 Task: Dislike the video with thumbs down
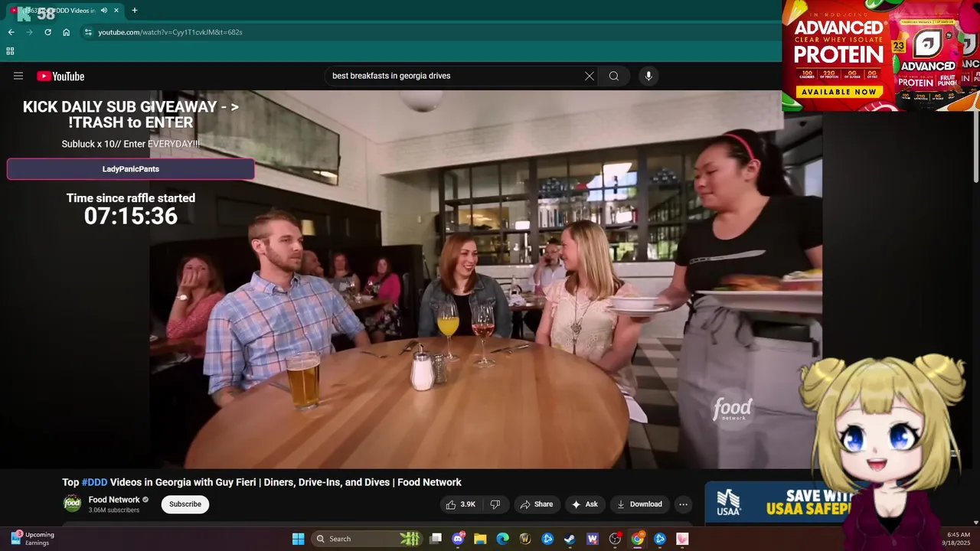(x=495, y=504)
